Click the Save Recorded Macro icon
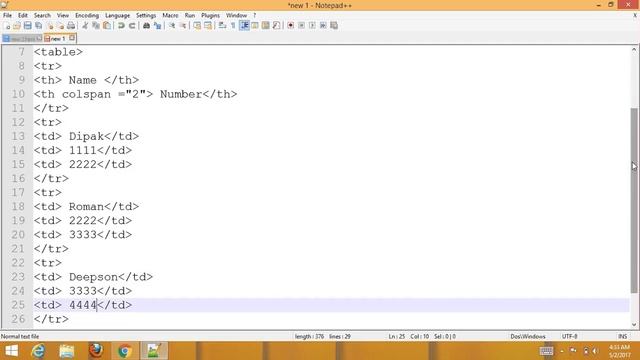640x360 pixels. tap(334, 26)
